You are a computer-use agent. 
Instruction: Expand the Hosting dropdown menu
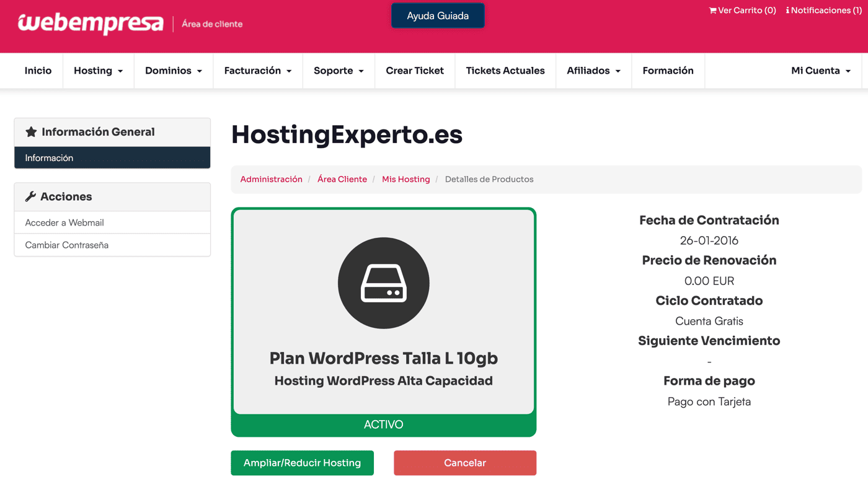click(x=98, y=71)
